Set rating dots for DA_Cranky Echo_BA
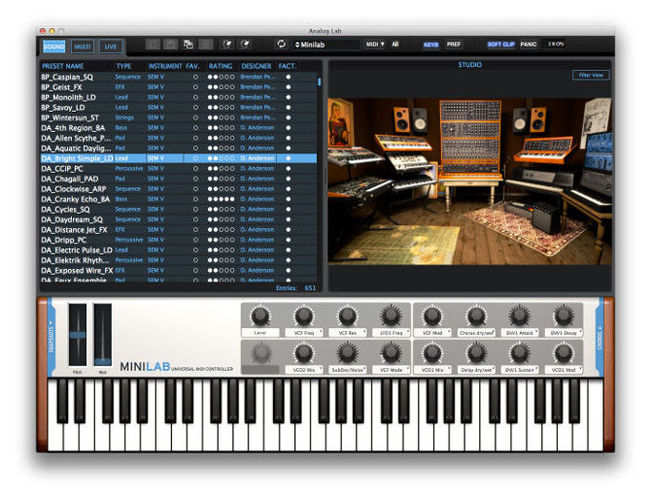The height and width of the screenshot is (499, 651). tap(221, 199)
